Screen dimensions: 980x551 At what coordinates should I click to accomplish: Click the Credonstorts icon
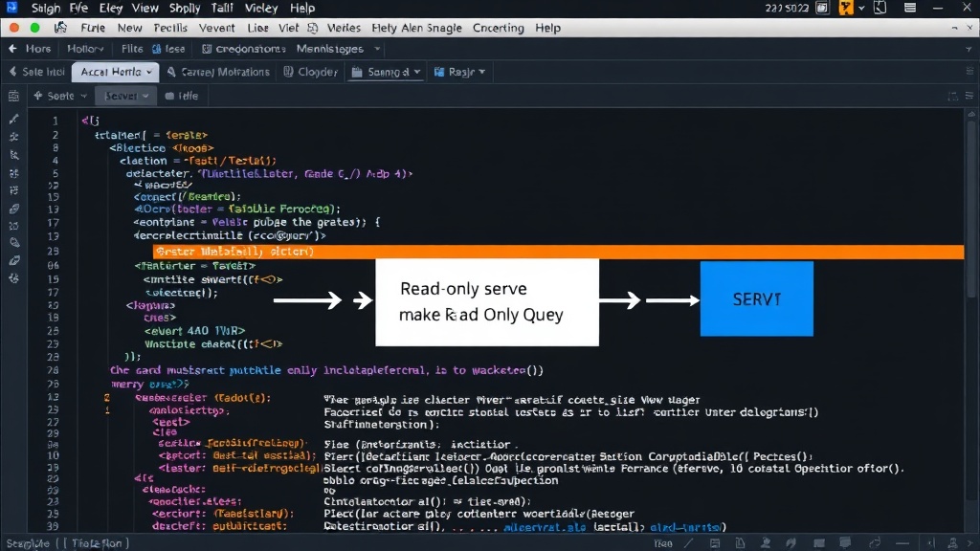[207, 49]
